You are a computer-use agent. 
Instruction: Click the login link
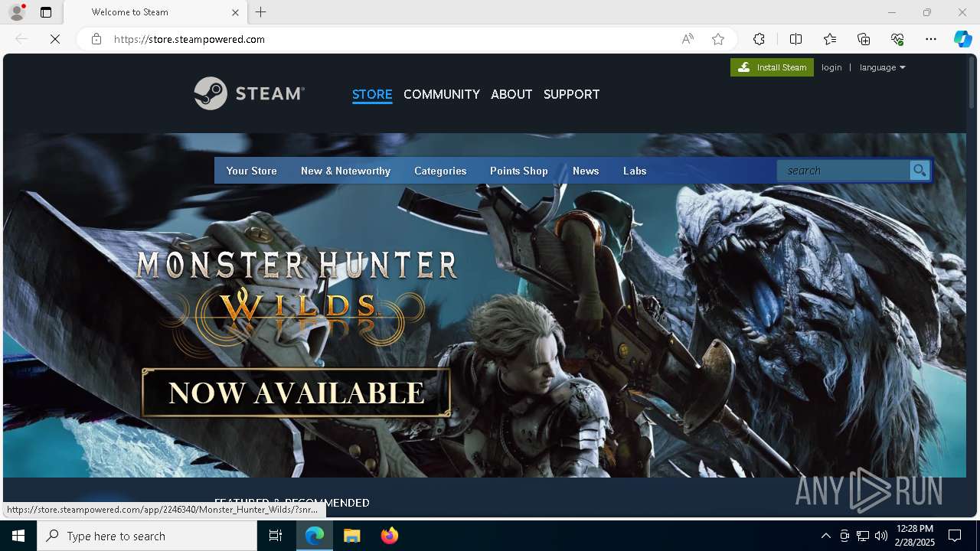click(831, 67)
